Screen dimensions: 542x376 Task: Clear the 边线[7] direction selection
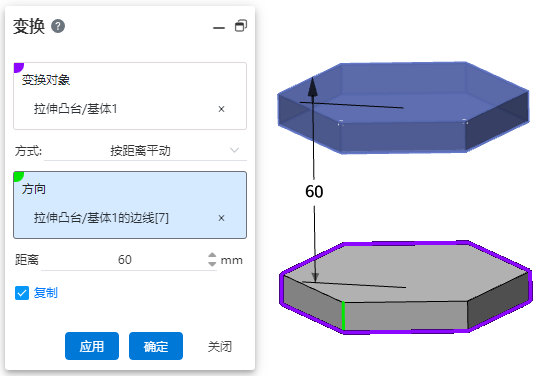coord(222,218)
